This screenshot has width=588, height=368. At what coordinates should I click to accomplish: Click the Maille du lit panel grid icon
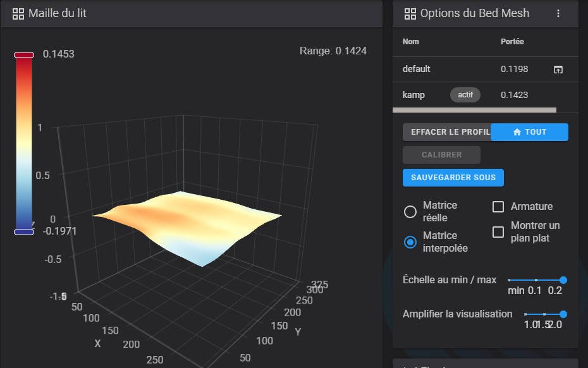18,14
